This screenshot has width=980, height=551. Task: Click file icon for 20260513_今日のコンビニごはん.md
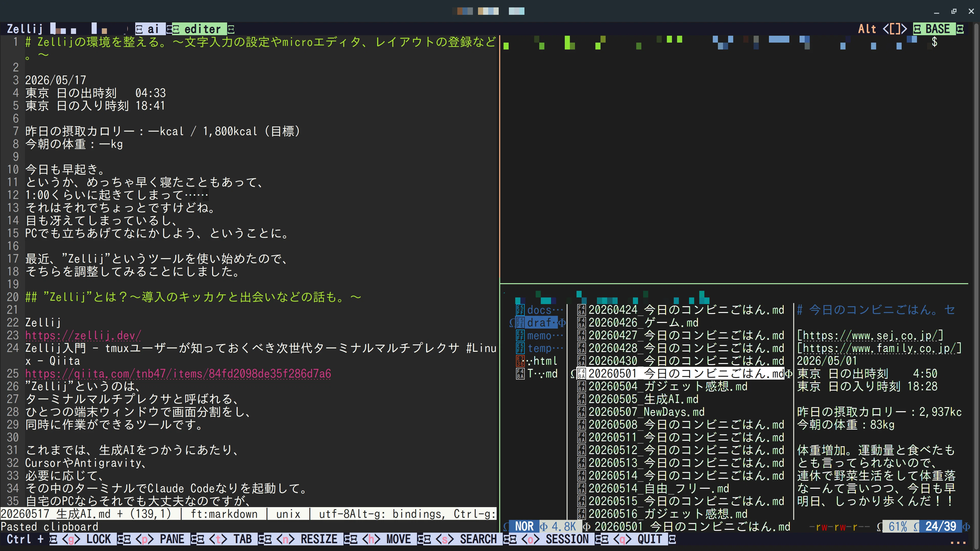tap(581, 463)
